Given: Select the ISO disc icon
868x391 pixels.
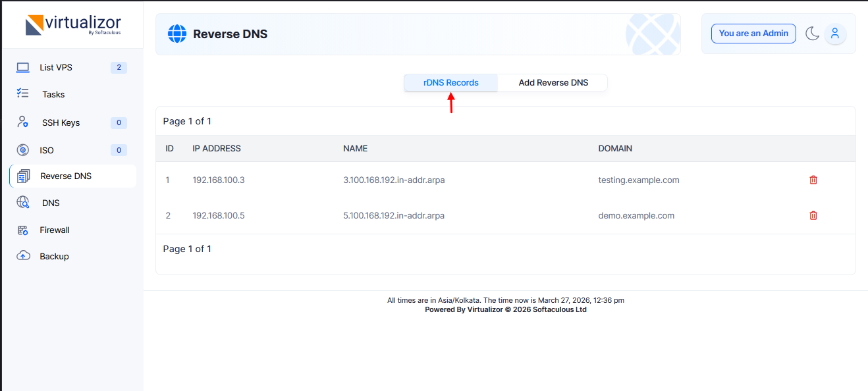Looking at the screenshot, I should (23, 150).
